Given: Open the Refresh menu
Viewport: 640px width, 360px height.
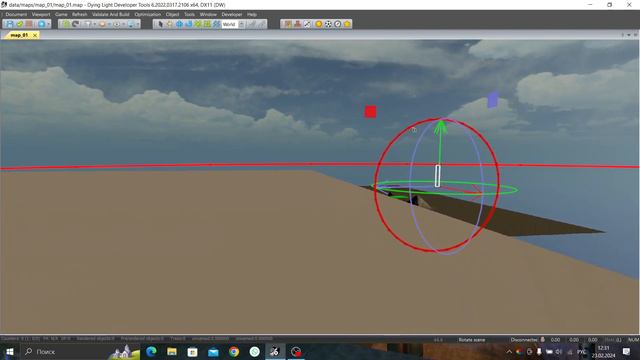Looking at the screenshot, I should (x=80, y=14).
